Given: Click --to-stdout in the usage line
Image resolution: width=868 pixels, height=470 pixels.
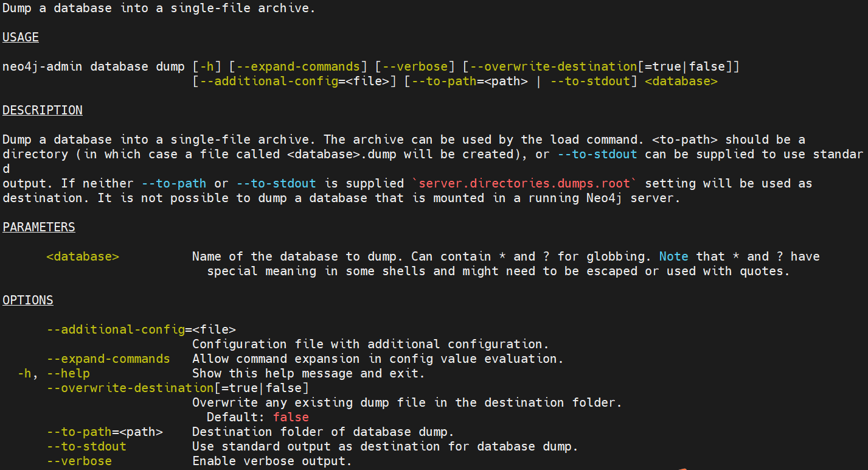Looking at the screenshot, I should point(590,81).
